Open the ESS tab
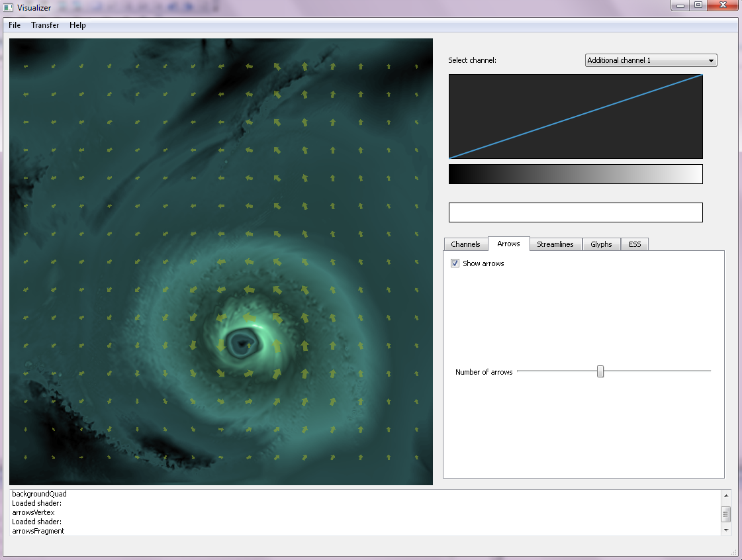742x560 pixels. tap(635, 244)
